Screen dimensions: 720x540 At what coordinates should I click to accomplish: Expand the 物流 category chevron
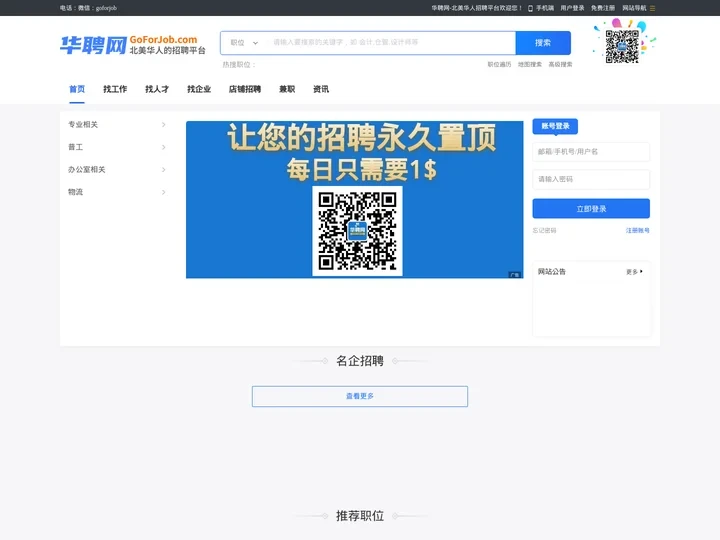pos(163,192)
